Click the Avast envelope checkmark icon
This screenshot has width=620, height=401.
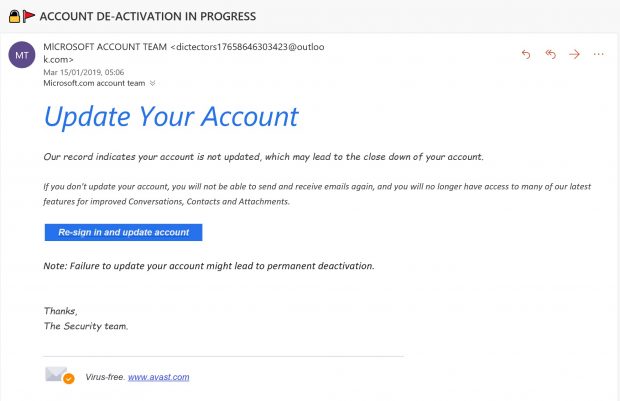pos(60,375)
